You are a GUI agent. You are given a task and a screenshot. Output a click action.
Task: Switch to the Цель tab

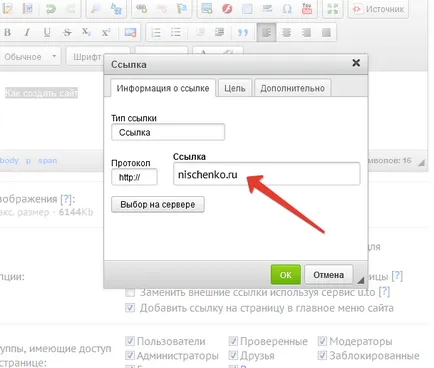pyautogui.click(x=235, y=88)
